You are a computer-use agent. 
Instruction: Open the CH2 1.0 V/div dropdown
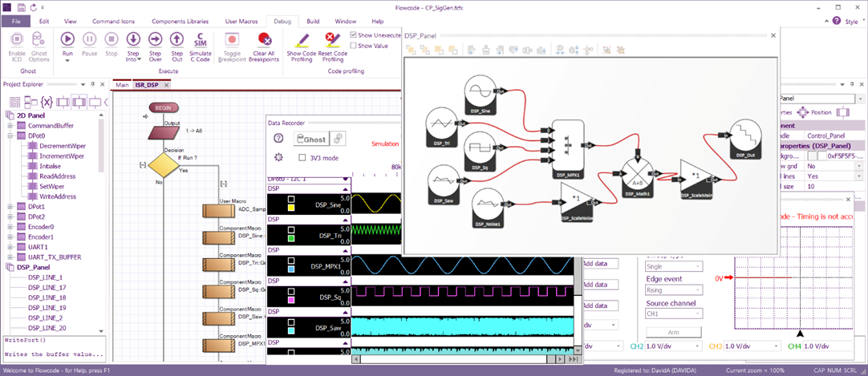tap(674, 346)
